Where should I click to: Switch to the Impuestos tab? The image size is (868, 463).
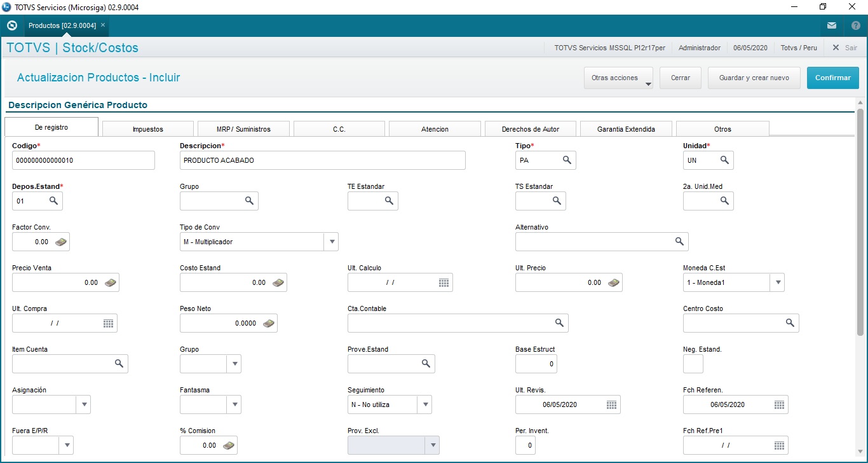(x=148, y=129)
